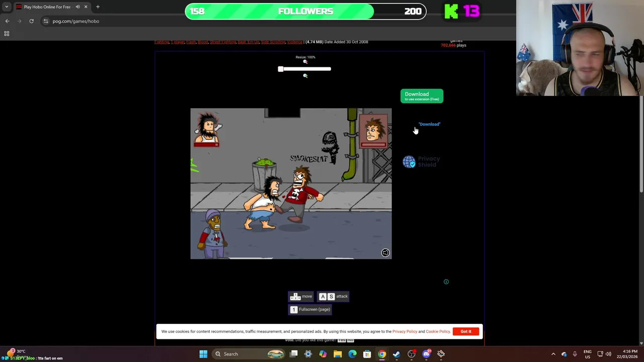644x362 pixels.
Task: Click the green Download extension button
Action: click(422, 96)
